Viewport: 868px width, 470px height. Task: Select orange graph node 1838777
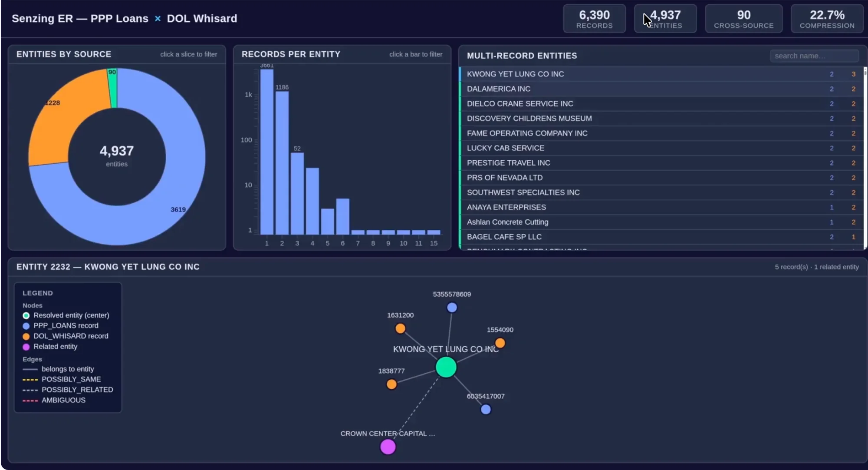(391, 384)
